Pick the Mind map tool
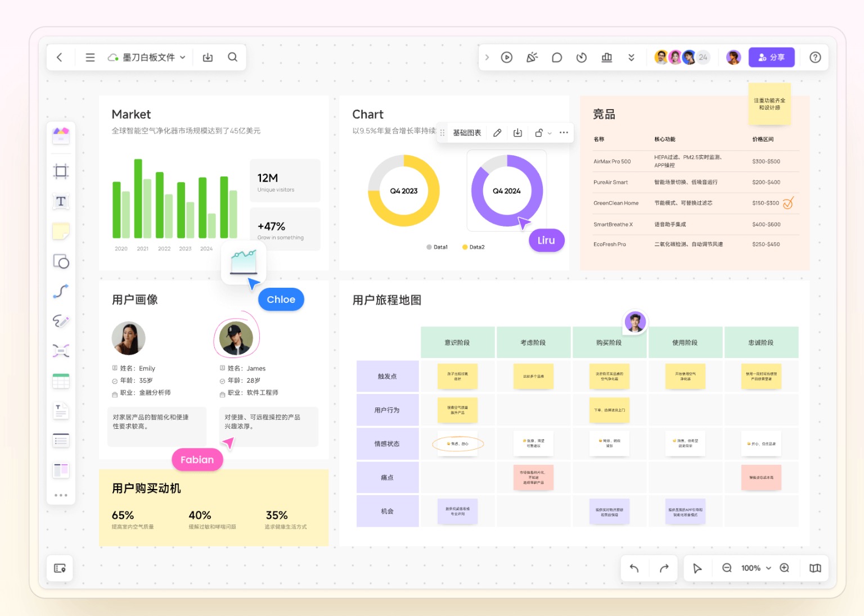 click(x=61, y=351)
